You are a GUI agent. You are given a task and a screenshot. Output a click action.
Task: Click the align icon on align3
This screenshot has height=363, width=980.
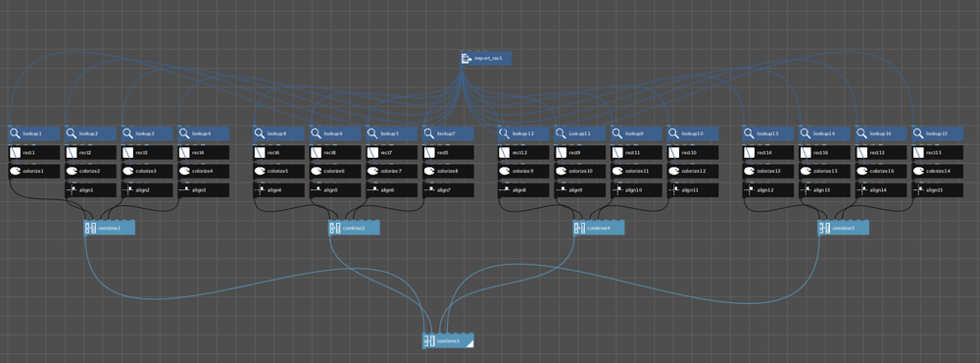click(184, 189)
